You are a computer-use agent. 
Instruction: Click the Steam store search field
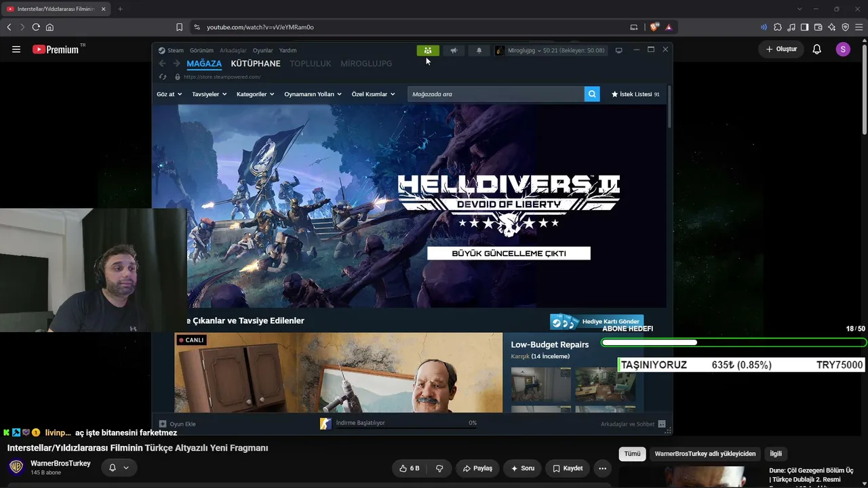click(x=496, y=94)
